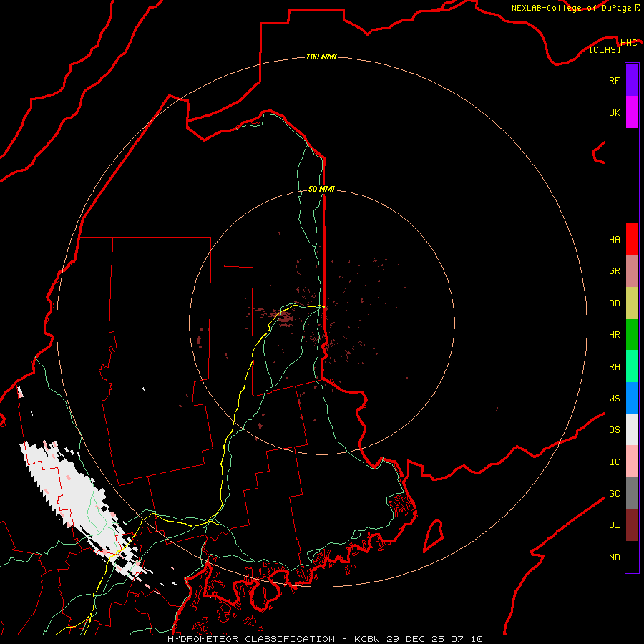This screenshot has width=644, height=644.
Task: Click the GR legend color swatch
Action: point(632,271)
